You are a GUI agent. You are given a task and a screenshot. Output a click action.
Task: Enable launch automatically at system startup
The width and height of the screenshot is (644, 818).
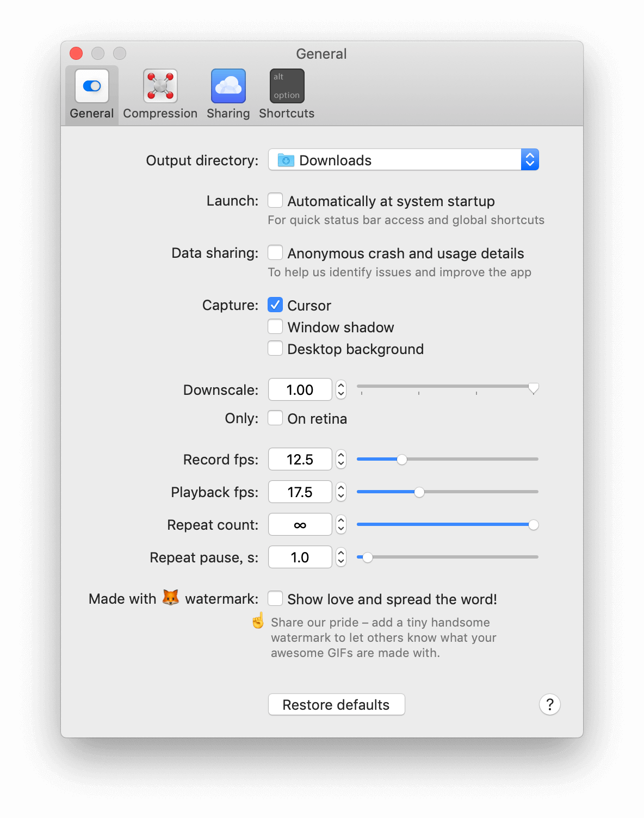click(x=275, y=200)
